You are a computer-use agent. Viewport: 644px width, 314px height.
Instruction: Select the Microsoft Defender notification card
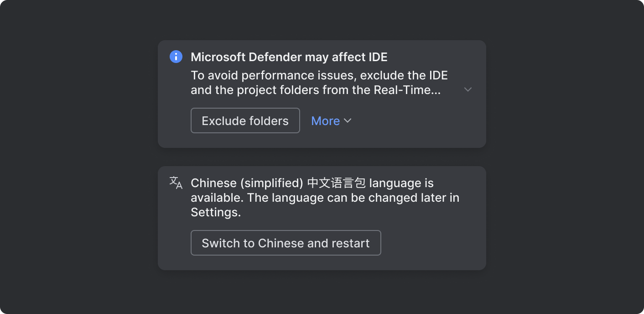point(322,94)
